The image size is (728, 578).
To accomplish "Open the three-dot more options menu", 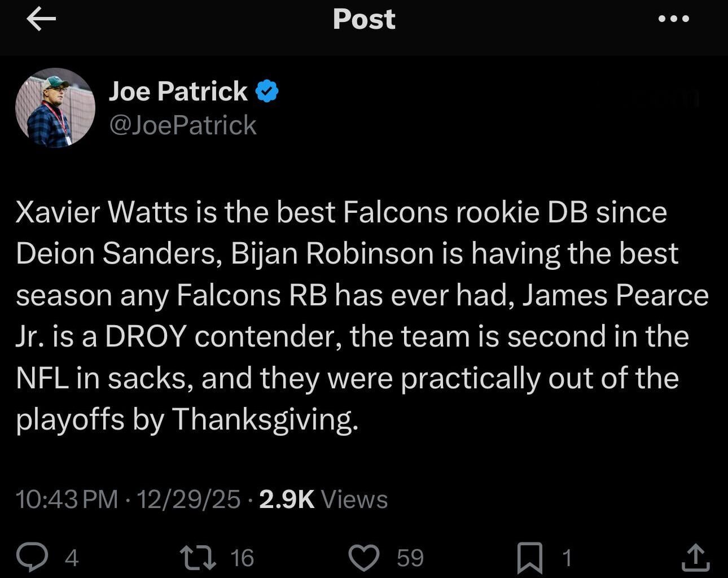I will [674, 19].
